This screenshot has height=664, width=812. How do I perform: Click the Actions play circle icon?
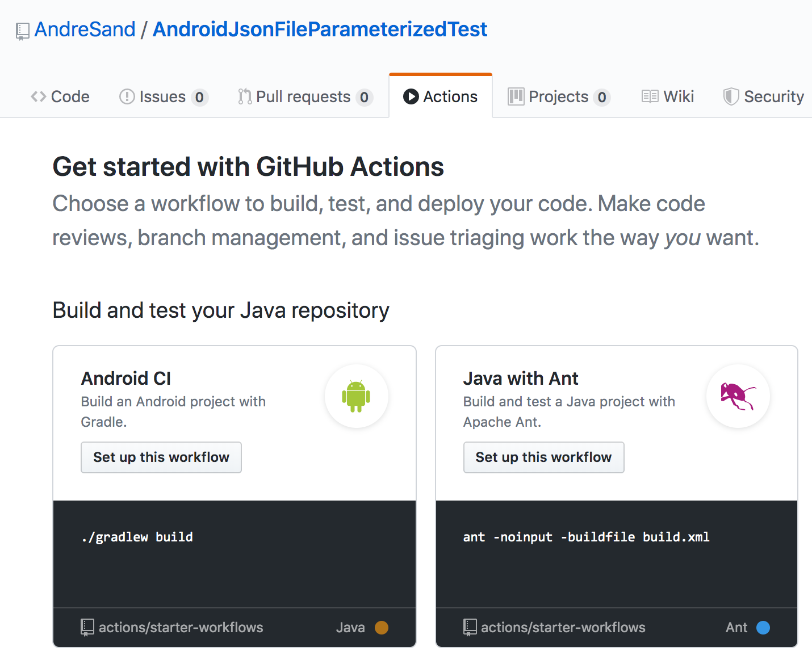411,96
